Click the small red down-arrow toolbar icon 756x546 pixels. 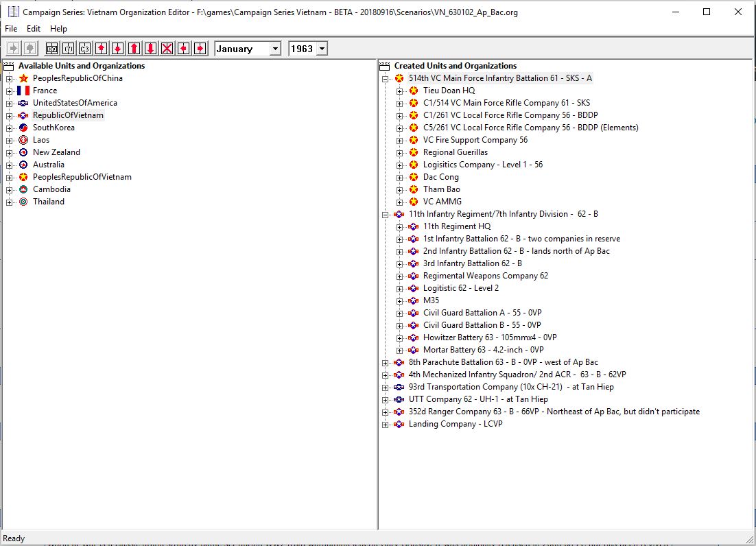point(117,49)
